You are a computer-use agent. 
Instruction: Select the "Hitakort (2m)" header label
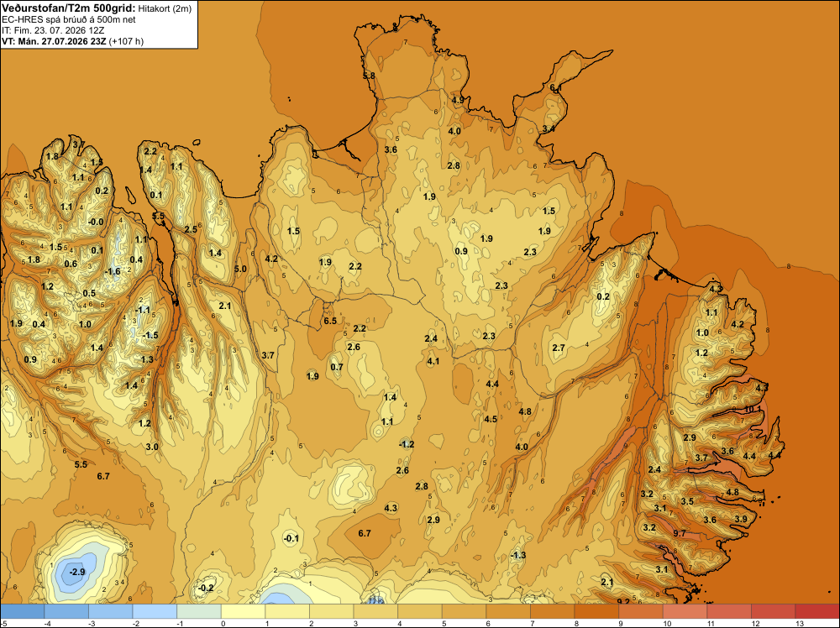[165, 8]
